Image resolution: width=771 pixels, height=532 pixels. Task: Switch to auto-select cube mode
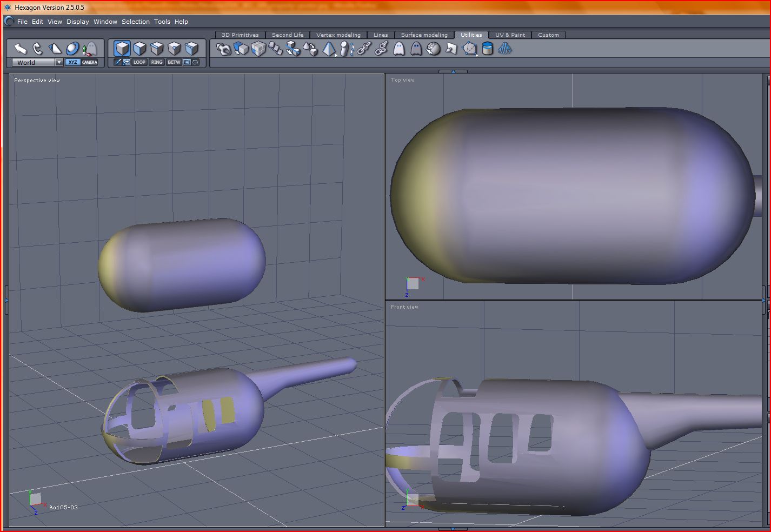[x=191, y=49]
